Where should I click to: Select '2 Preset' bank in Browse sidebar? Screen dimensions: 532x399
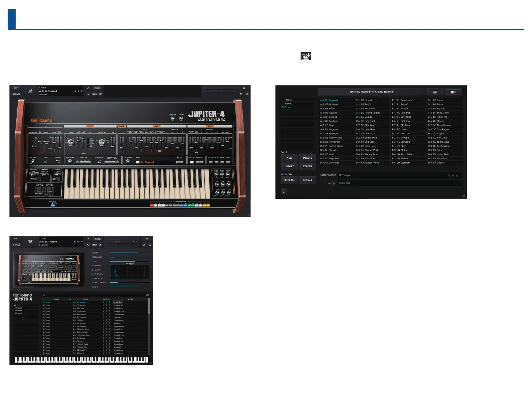coord(18,311)
